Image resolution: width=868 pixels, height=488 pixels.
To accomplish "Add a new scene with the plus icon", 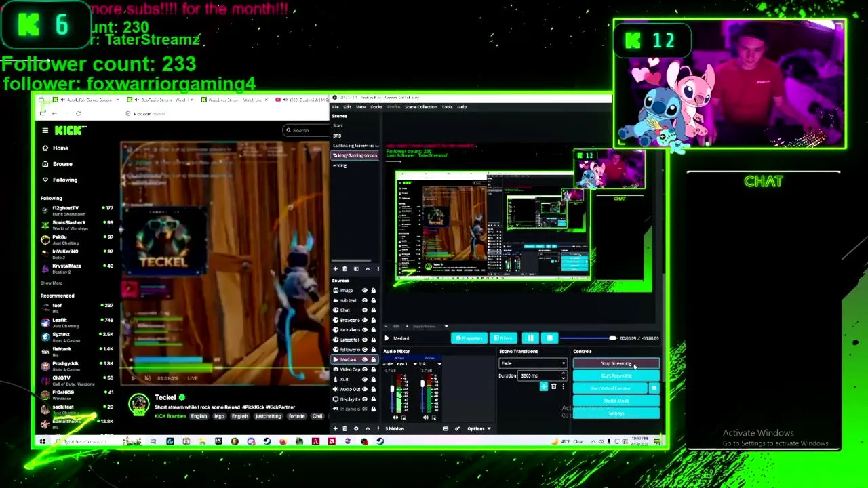I will [335, 269].
